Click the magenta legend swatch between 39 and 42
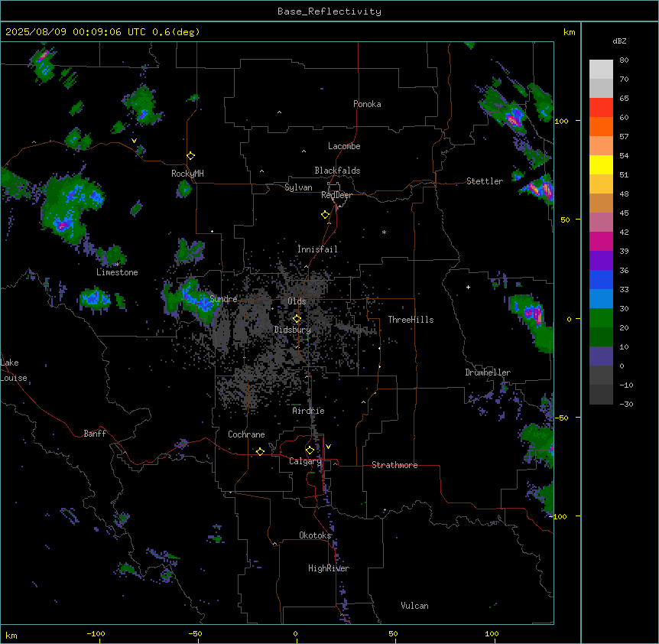The image size is (659, 644). click(601, 241)
